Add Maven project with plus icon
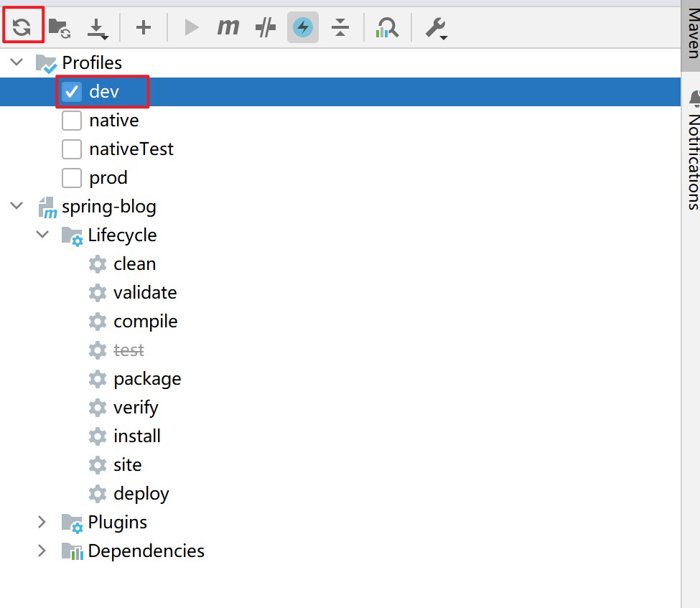Image resolution: width=700 pixels, height=608 pixels. pos(144,28)
